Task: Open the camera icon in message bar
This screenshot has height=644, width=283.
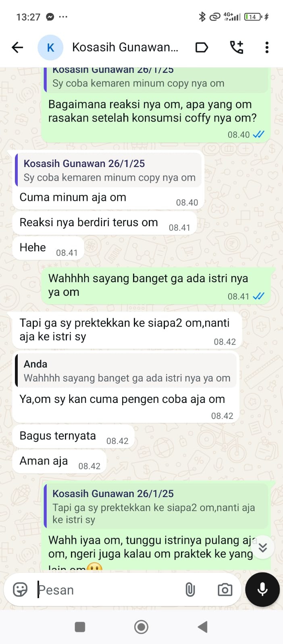Action: 225,590
